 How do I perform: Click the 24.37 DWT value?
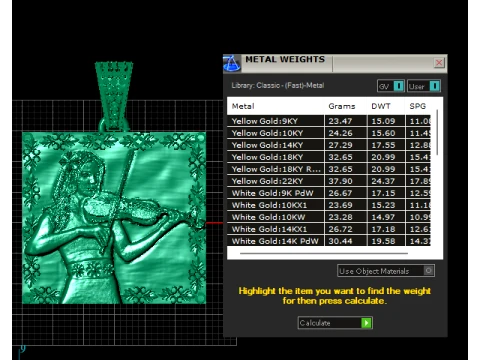pos(383,181)
